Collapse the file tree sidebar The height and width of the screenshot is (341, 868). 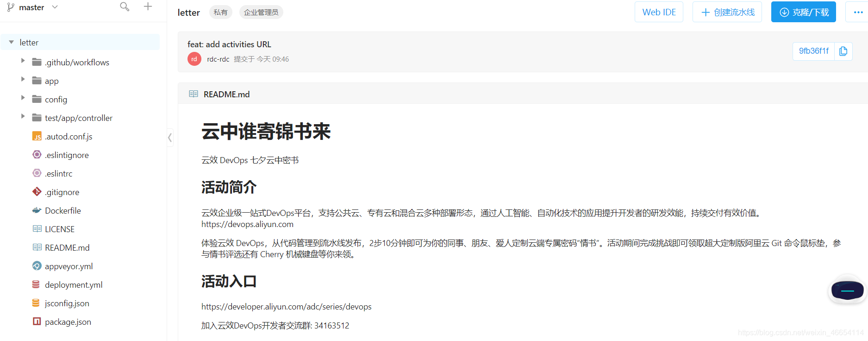click(170, 138)
